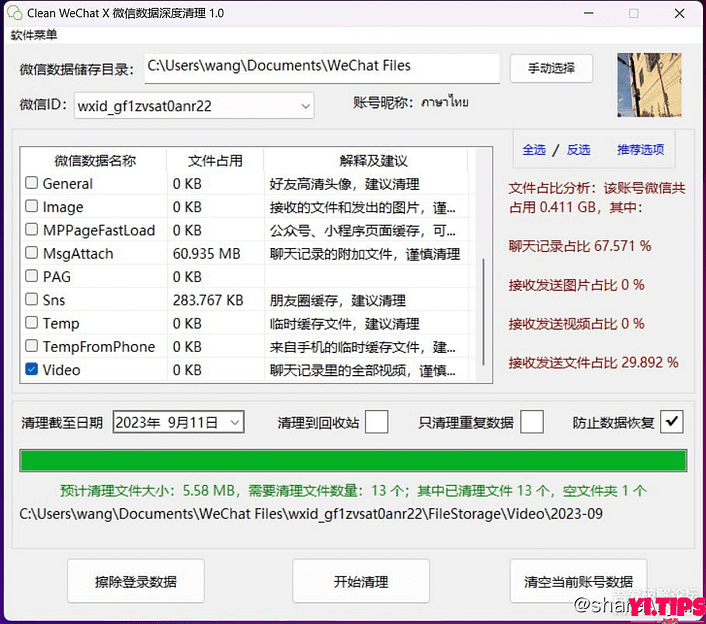Check the Temp checkbox

pyautogui.click(x=32, y=322)
